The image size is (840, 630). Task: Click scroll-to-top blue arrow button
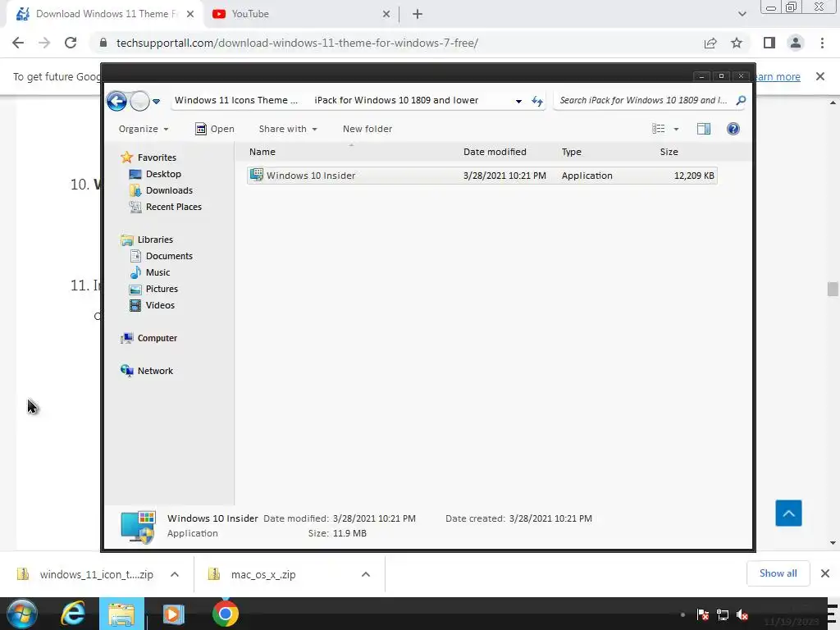click(788, 514)
